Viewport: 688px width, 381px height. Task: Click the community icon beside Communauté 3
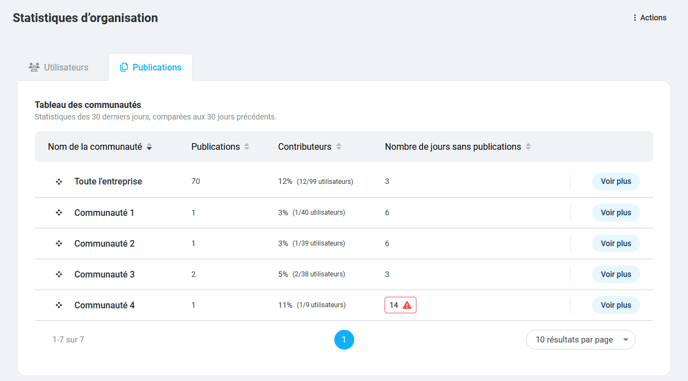coord(59,274)
